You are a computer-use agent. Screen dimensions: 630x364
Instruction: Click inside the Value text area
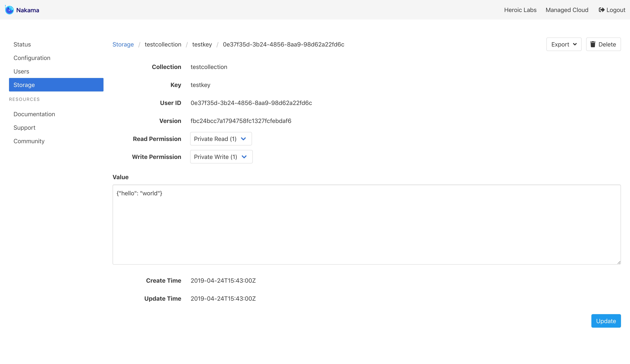click(x=366, y=225)
